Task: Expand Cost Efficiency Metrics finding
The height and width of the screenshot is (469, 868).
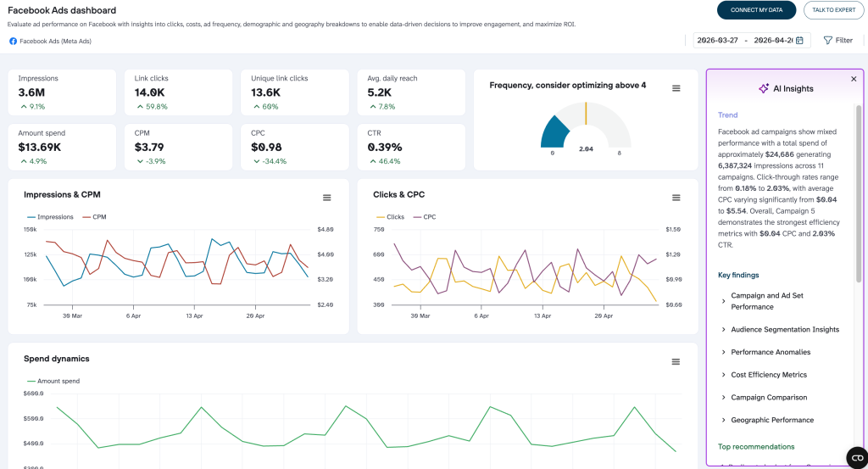Action: [768, 375]
